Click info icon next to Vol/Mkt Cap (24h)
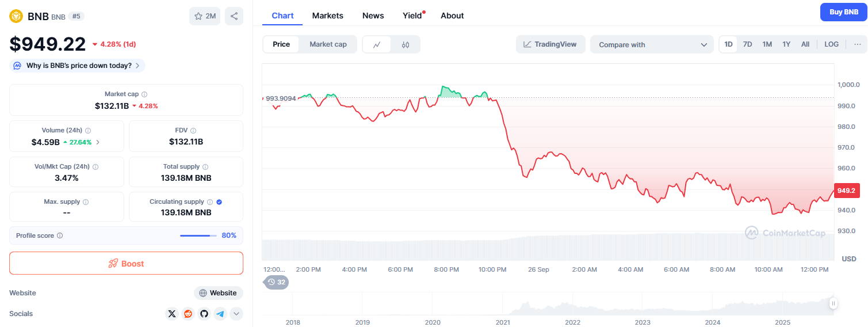Viewport: 868px width, 327px height. pos(95,166)
